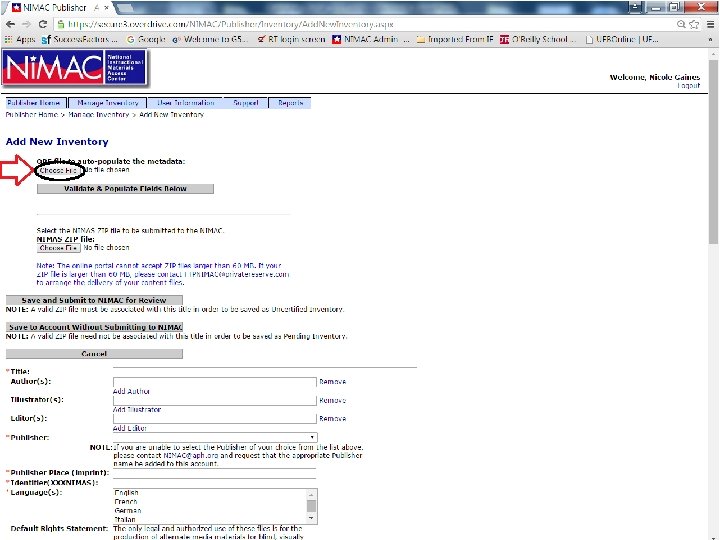
Task: Click the Cancel button
Action: point(94,354)
